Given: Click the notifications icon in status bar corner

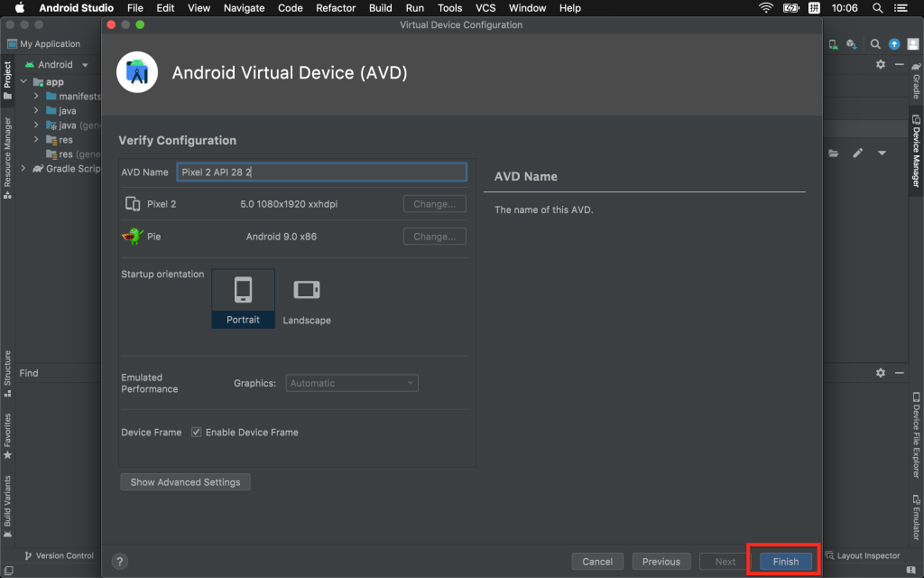Looking at the screenshot, I should point(911,571).
